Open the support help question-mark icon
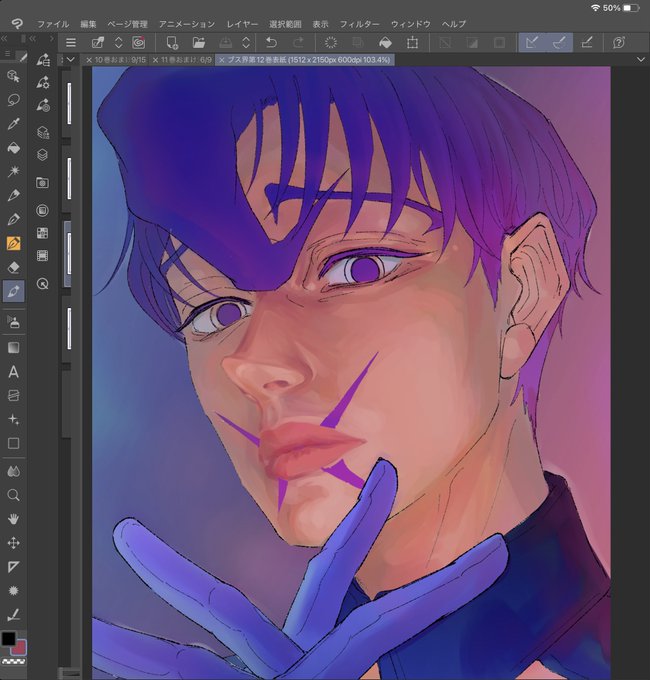Screen dimensions: 650x680 pyautogui.click(x=619, y=42)
